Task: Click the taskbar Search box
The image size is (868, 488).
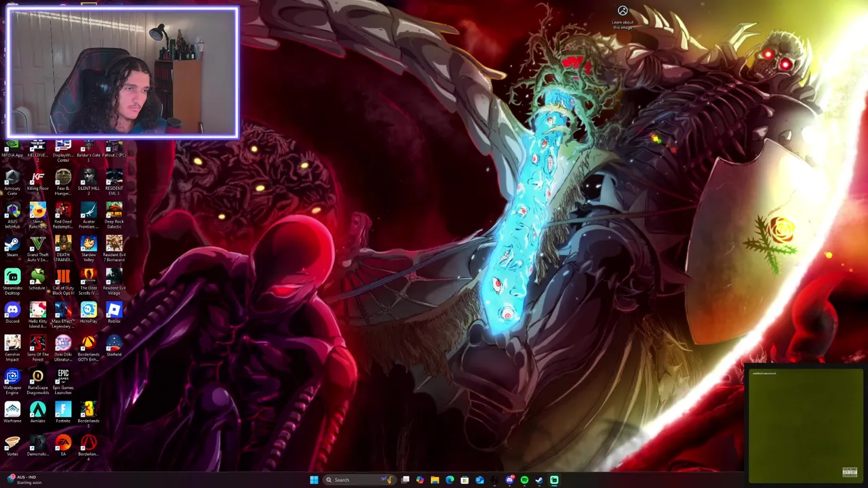Action: coord(359,480)
